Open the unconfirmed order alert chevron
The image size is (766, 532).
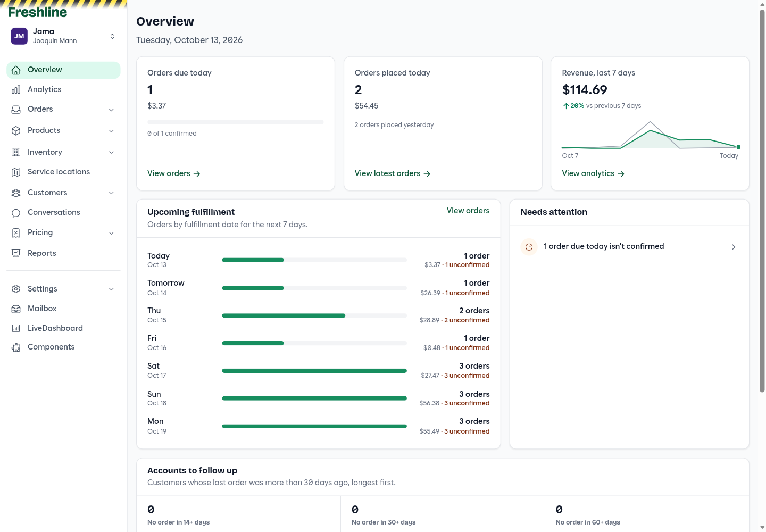point(734,247)
